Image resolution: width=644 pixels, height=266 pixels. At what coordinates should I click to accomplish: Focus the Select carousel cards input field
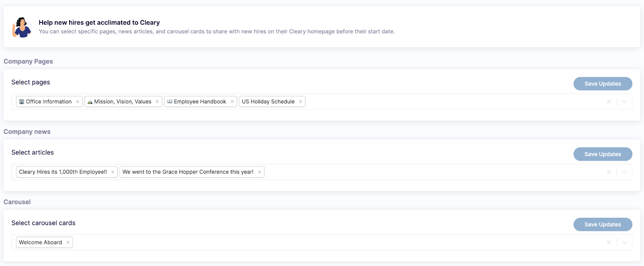coord(322,242)
